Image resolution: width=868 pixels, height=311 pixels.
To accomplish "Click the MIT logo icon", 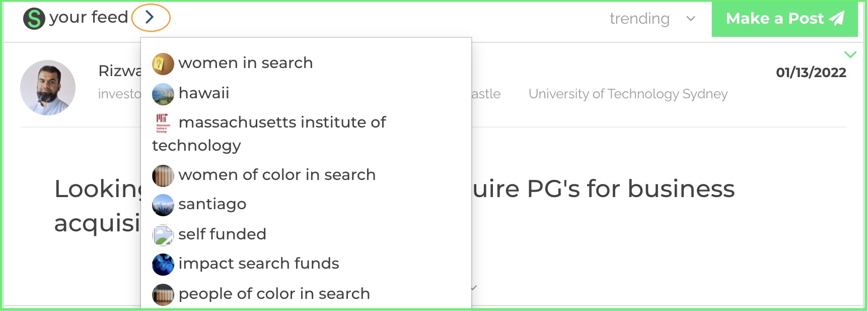I will coord(162,123).
